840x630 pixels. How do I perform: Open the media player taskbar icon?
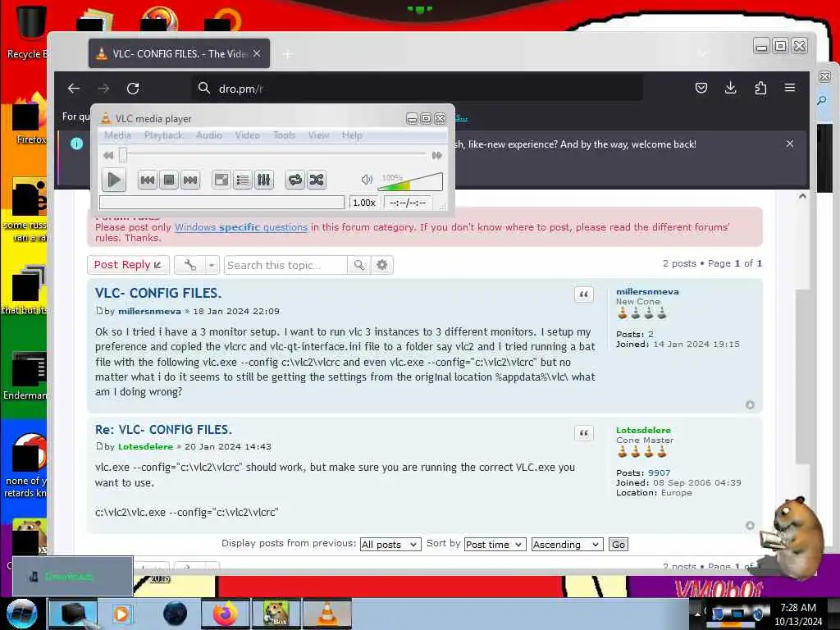click(121, 614)
